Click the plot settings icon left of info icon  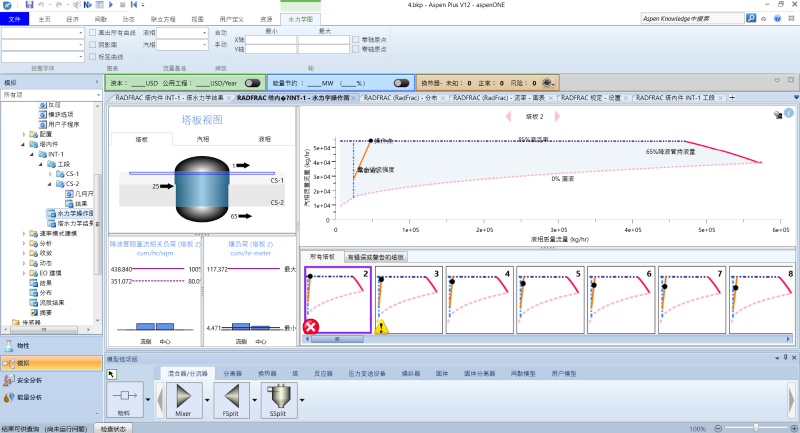pos(778,115)
